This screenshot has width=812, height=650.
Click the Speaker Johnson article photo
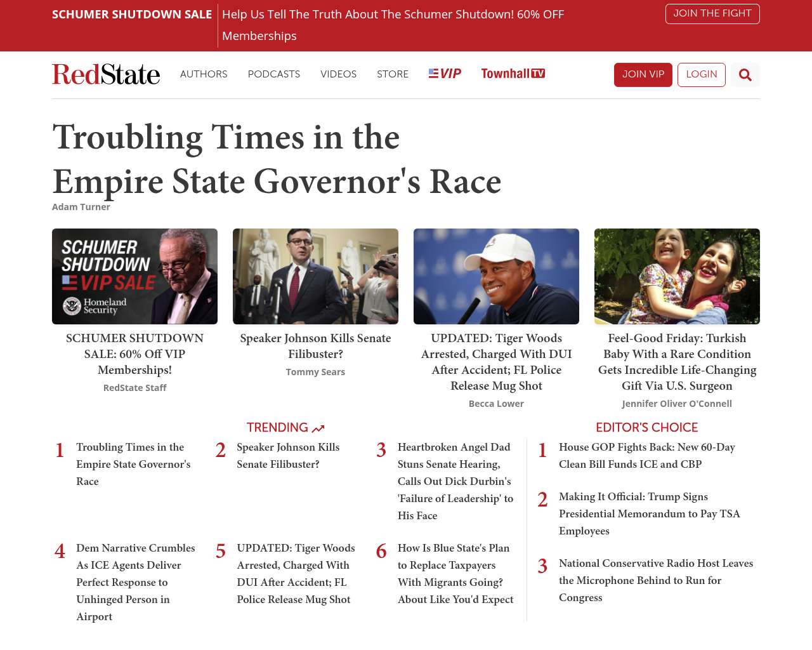[x=315, y=276]
